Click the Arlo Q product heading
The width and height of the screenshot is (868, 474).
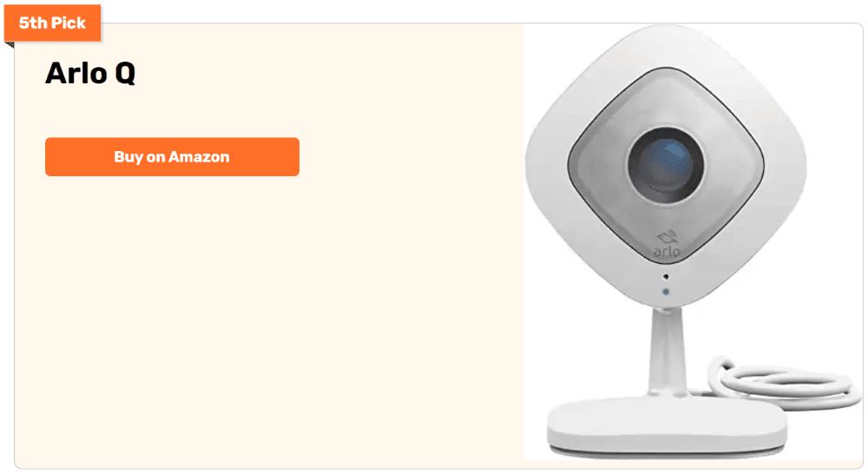(x=90, y=73)
